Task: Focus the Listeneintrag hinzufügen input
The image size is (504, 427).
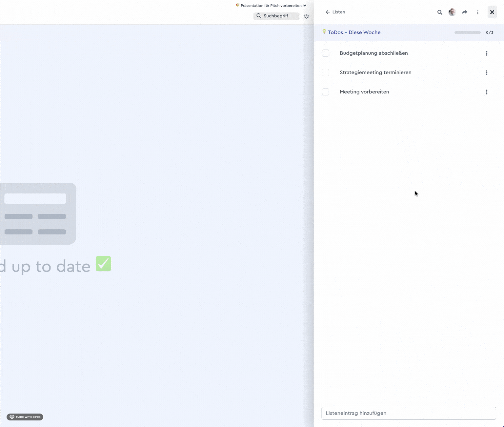Action: click(409, 413)
